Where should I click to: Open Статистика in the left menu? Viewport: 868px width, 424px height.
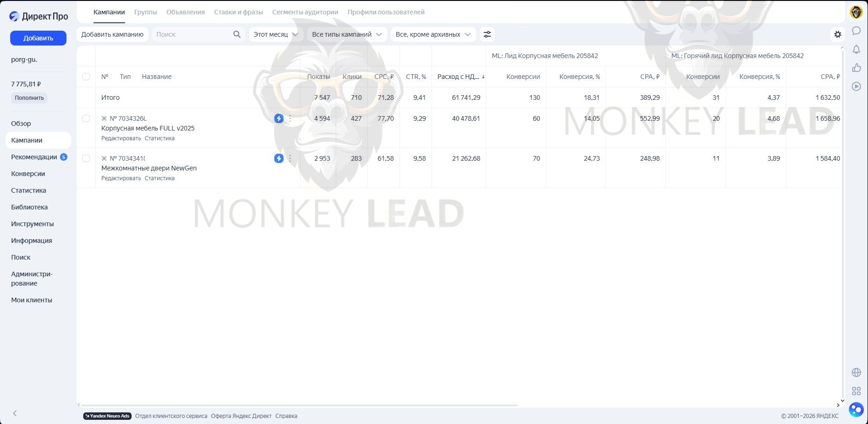(28, 190)
